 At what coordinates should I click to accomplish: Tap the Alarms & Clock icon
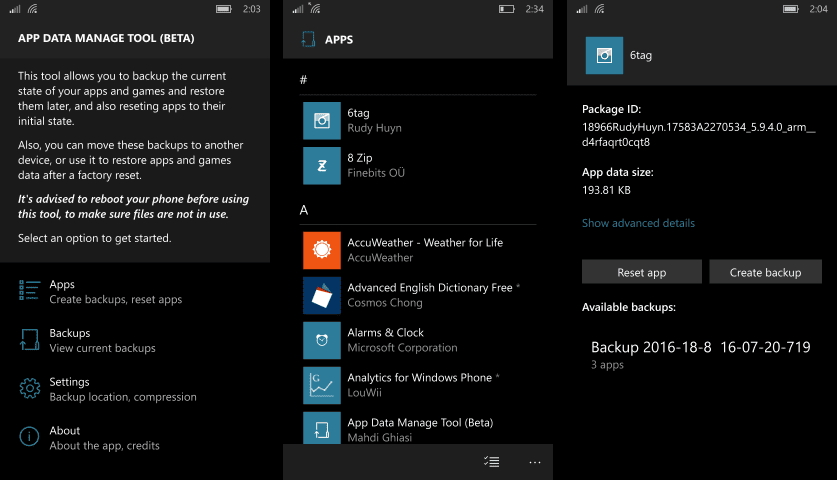[x=322, y=340]
